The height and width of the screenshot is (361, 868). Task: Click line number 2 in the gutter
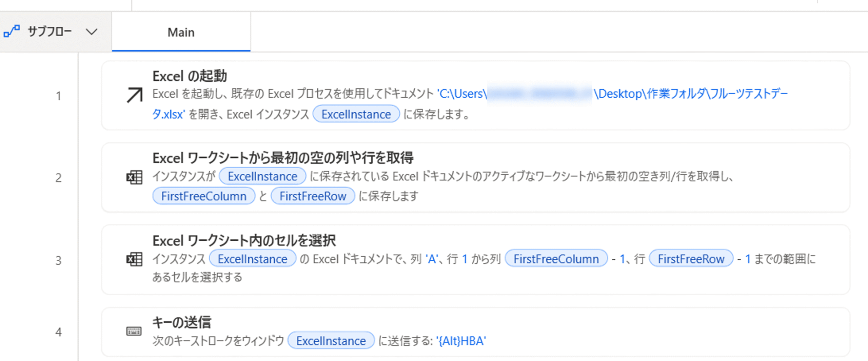tap(59, 178)
